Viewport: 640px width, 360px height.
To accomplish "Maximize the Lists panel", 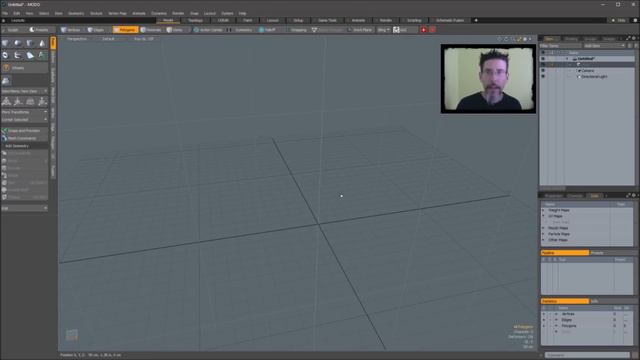I will click(x=628, y=196).
